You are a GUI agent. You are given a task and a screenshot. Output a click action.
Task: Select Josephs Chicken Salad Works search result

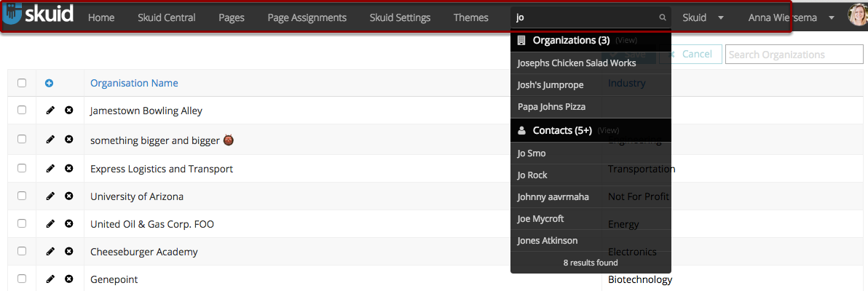[x=576, y=63]
